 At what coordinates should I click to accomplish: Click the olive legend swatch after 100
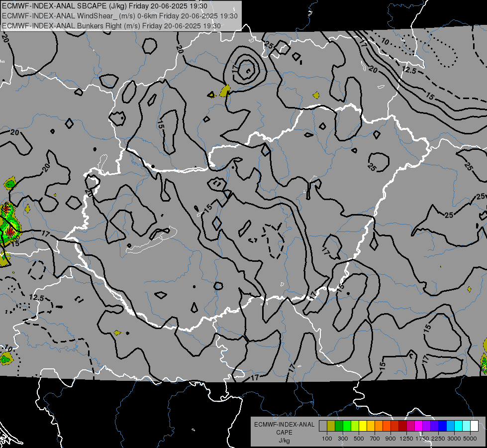pos(331,426)
